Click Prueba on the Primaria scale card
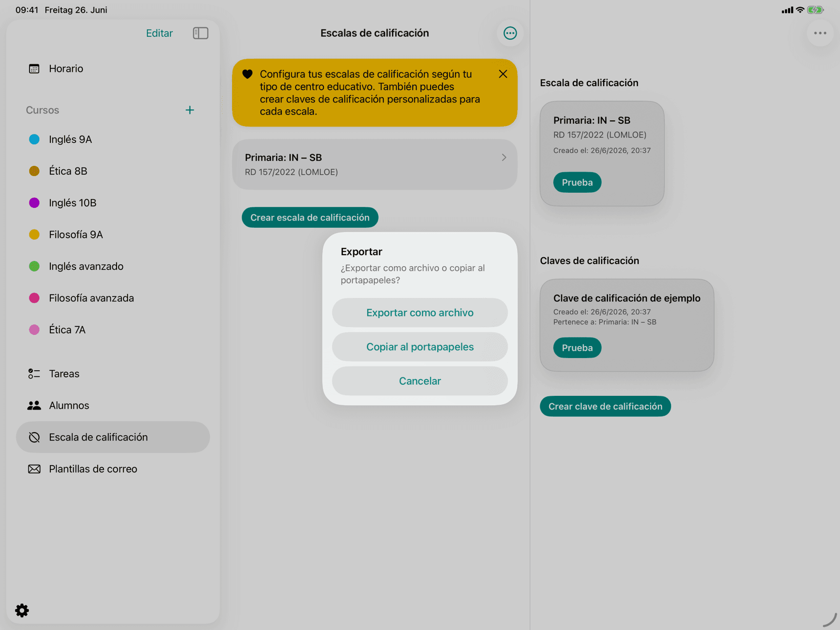 tap(577, 182)
